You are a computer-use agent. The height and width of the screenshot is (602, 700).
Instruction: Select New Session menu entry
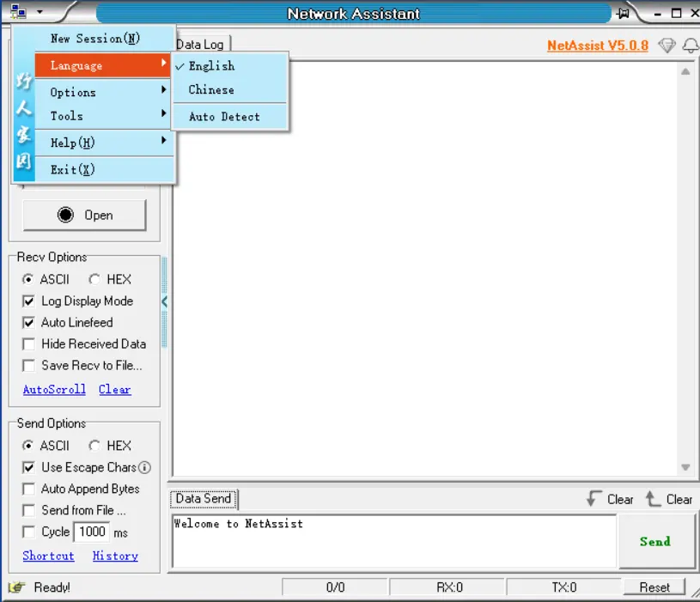coord(94,39)
